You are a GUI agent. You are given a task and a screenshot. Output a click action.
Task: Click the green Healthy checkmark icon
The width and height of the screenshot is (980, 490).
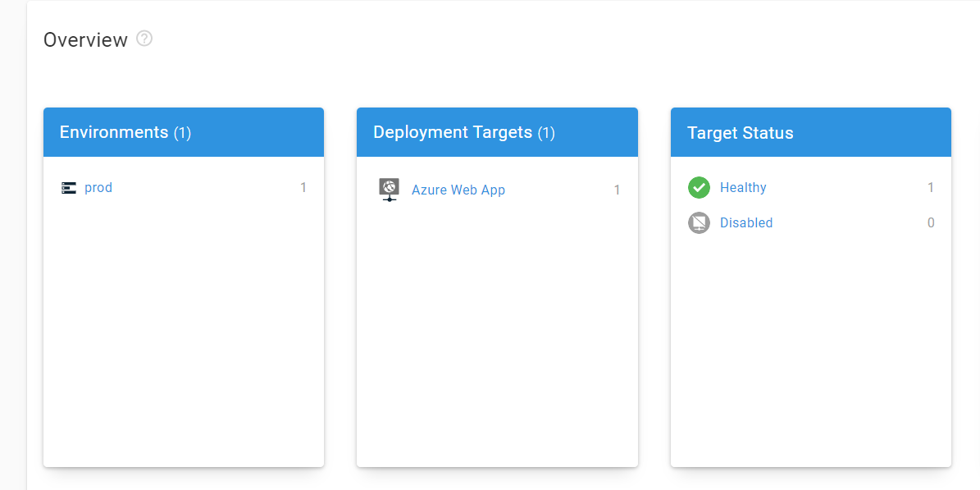[699, 188]
